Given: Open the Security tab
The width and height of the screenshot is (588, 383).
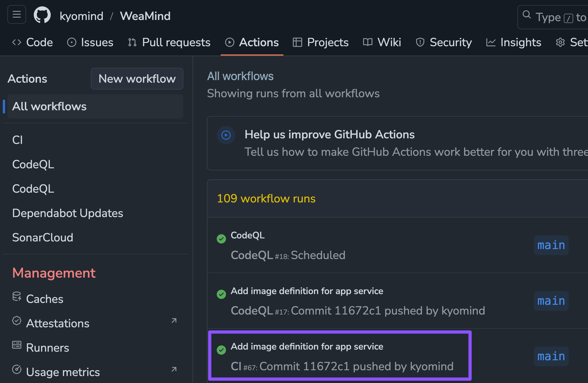Looking at the screenshot, I should (x=444, y=42).
